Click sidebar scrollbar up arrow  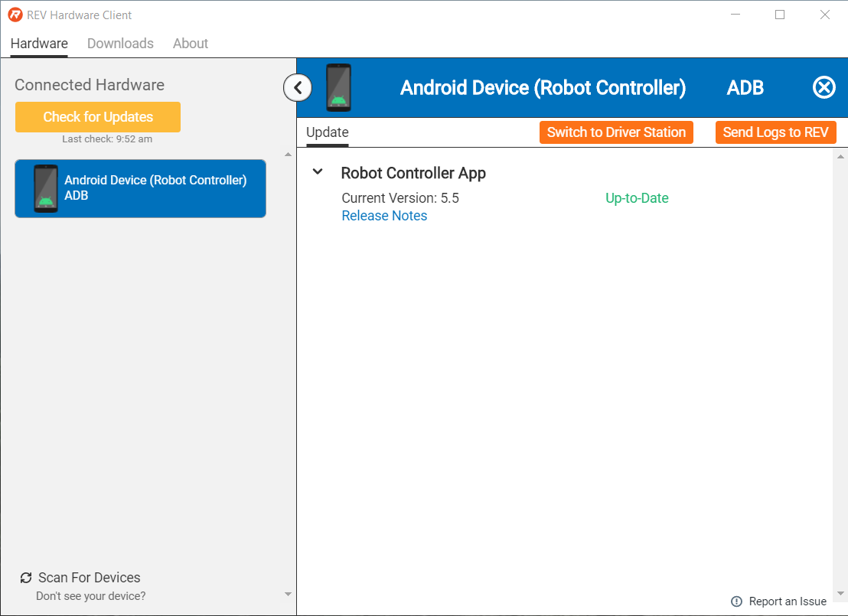(x=289, y=155)
